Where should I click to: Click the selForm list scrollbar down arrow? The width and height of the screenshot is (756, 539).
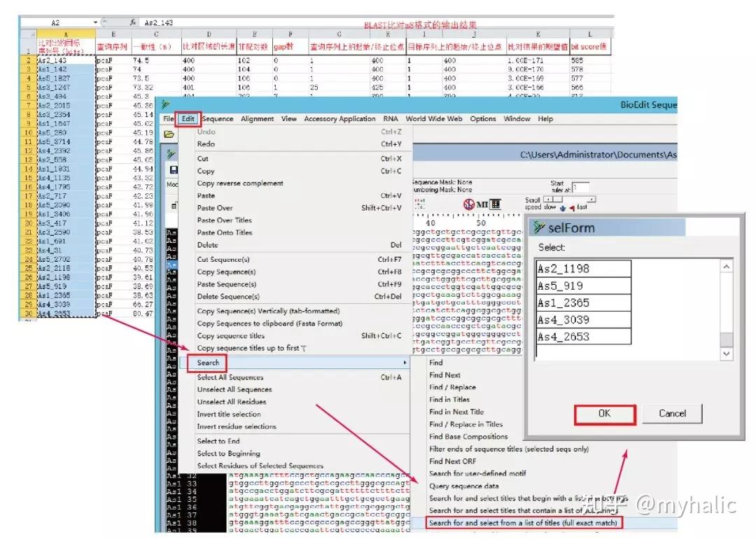tap(726, 353)
